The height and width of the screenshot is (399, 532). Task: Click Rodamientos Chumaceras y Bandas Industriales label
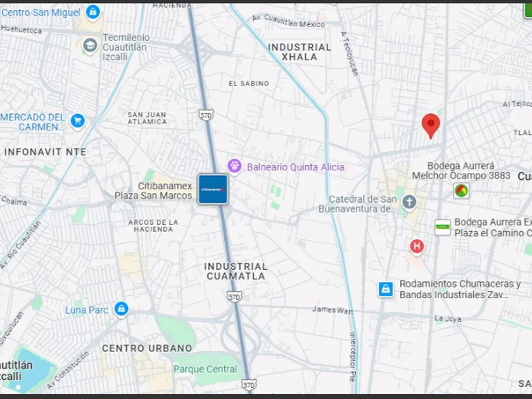click(x=460, y=289)
